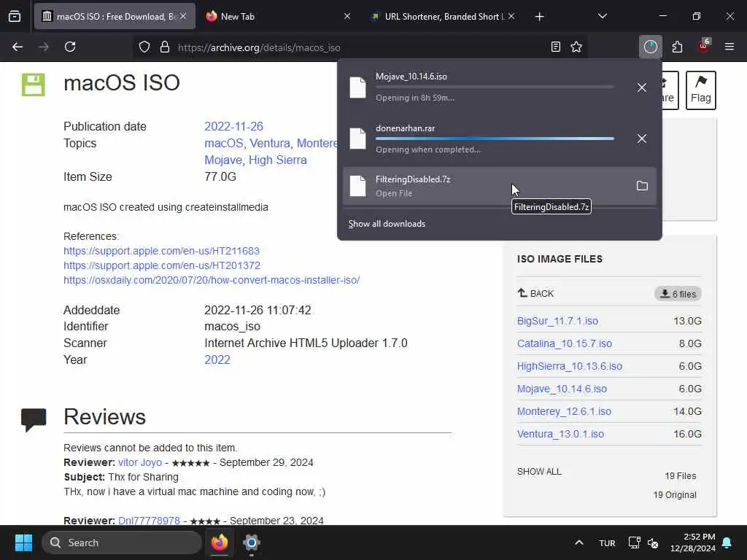This screenshot has width=747, height=560.
Task: Open a new tab with plus
Action: pyautogui.click(x=539, y=17)
